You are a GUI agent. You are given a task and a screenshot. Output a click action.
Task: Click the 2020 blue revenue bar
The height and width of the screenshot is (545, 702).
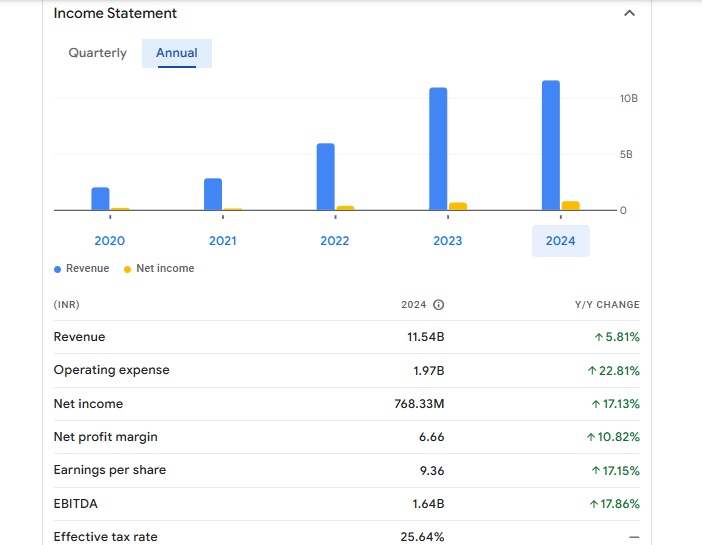pyautogui.click(x=100, y=198)
